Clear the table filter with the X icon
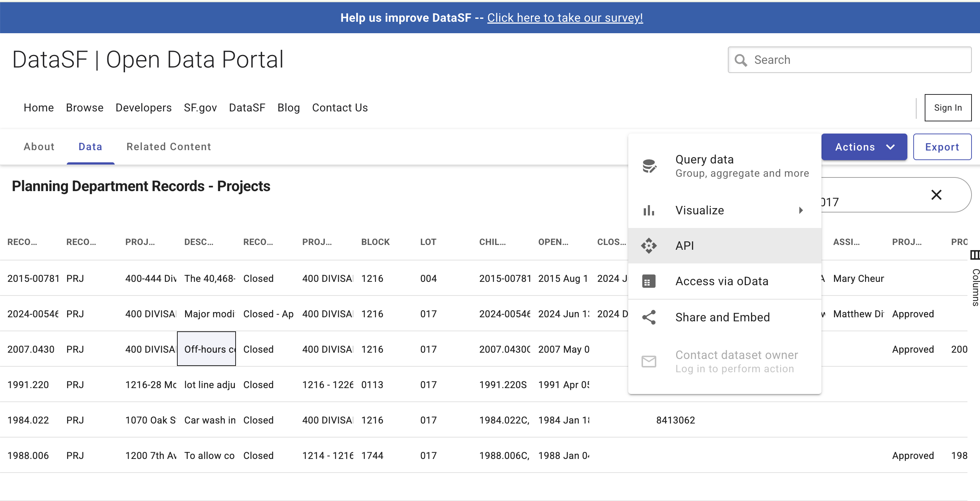Screen dimensions: 980x501 click(x=936, y=195)
